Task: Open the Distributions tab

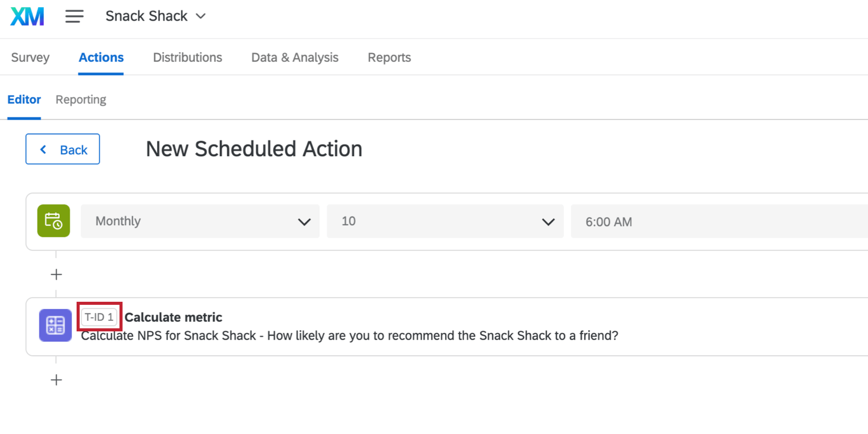Action: coord(187,58)
